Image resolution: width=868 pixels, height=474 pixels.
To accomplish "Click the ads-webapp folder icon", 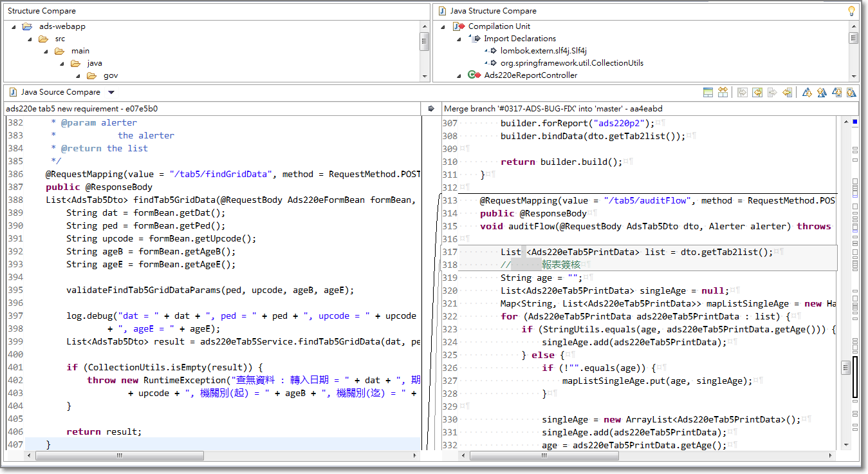I will (x=27, y=26).
